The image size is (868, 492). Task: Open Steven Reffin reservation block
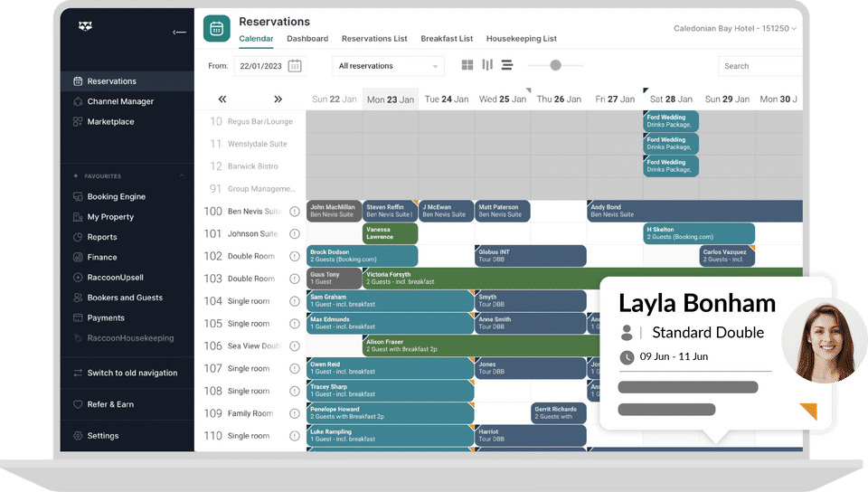click(x=390, y=211)
